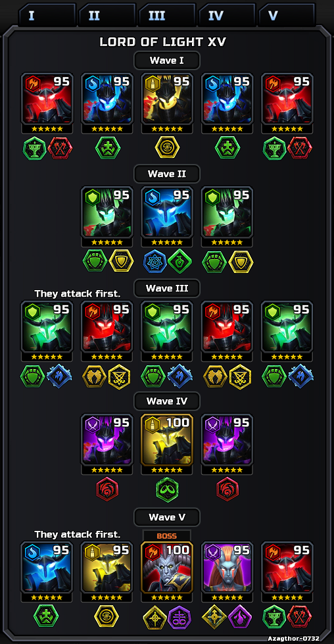Click the yellow spiral talisman in Wave V

tap(107, 616)
